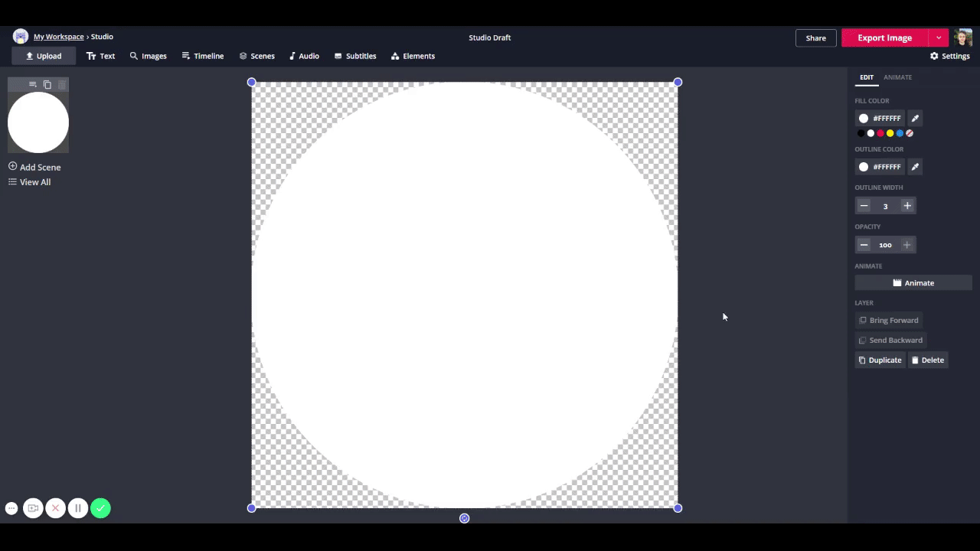Decrease opacity with the minus button

click(x=864, y=245)
